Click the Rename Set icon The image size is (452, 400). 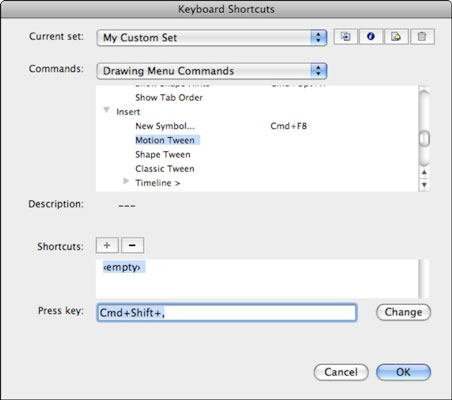(371, 36)
